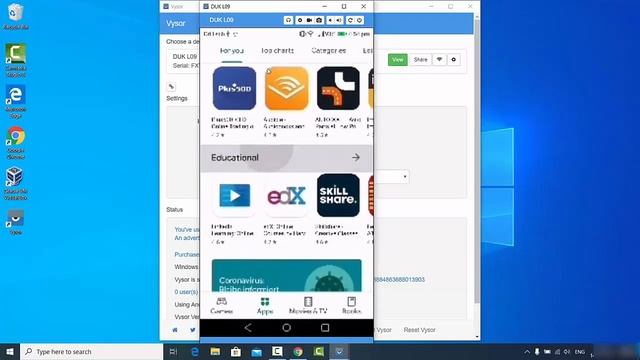Open the settings gear in DUK L09 toolbar
The height and width of the screenshot is (360, 640).
pos(300,20)
